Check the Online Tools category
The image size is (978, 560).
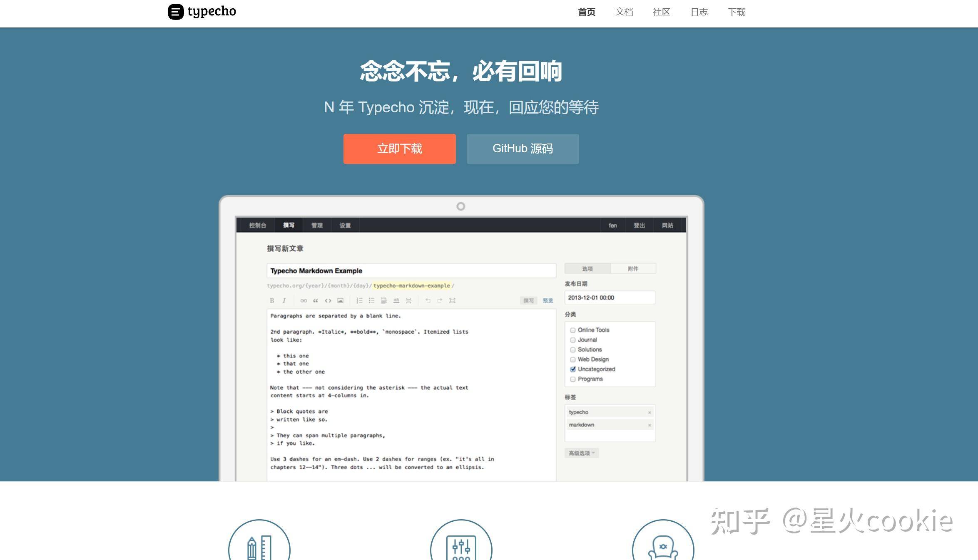[573, 330]
